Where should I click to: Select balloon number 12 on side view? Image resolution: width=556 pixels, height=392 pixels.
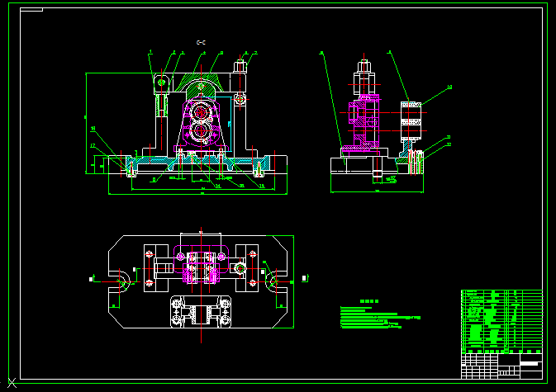click(x=449, y=144)
